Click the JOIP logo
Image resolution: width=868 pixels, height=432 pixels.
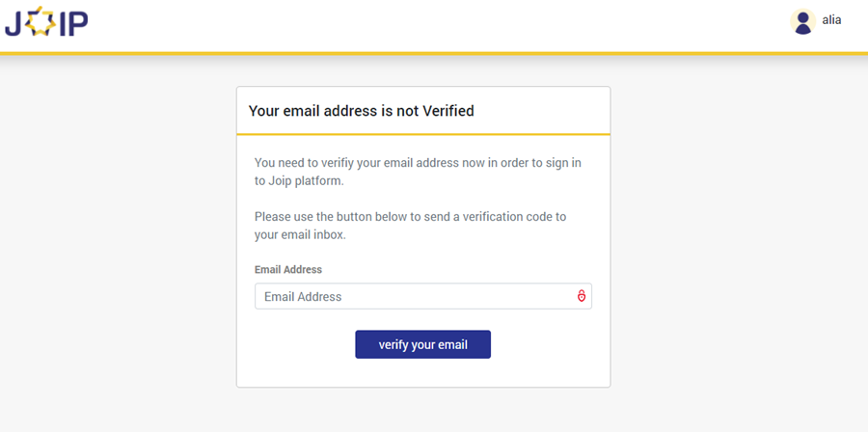click(46, 23)
